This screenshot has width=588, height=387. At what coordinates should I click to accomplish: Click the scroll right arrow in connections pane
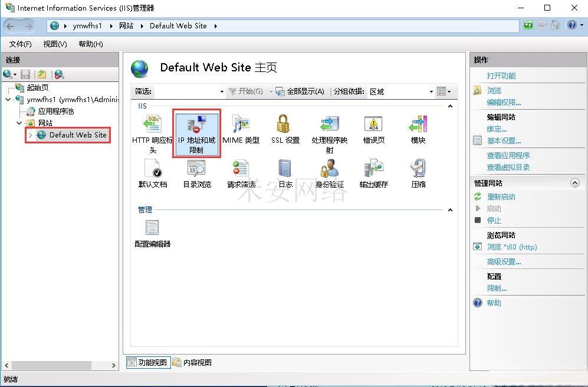tap(114, 365)
